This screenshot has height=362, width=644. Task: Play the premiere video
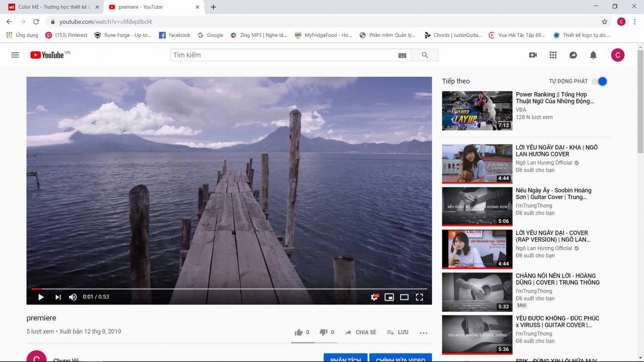(41, 297)
